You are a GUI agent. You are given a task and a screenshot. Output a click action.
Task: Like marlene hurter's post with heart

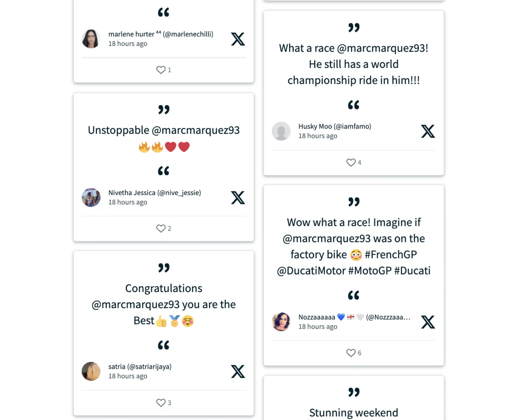click(x=161, y=70)
